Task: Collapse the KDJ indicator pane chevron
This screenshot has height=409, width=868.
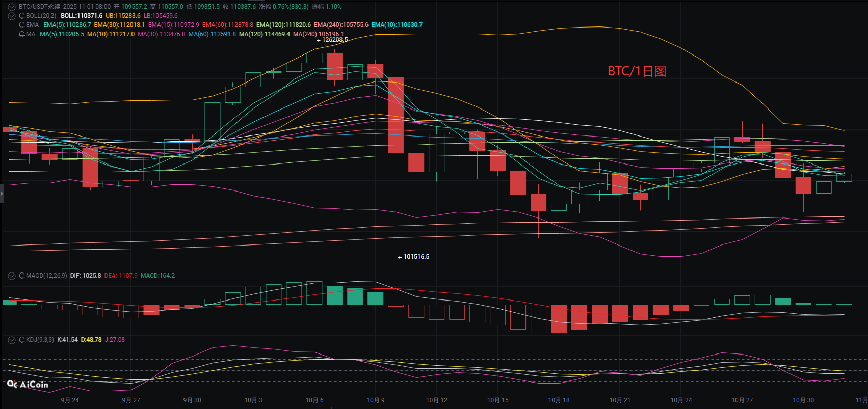Action: [x=12, y=340]
